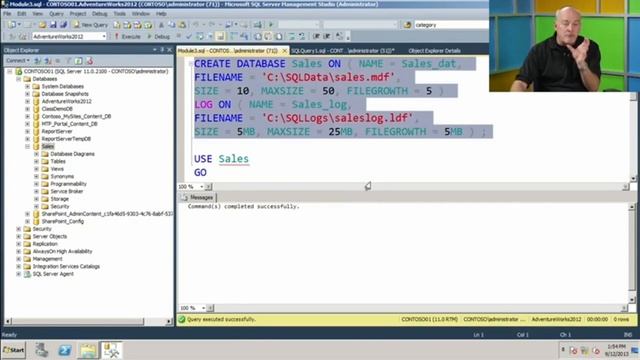This screenshot has height=360, width=640.
Task: Select the SharePoint_Config database
Action: (x=62, y=221)
